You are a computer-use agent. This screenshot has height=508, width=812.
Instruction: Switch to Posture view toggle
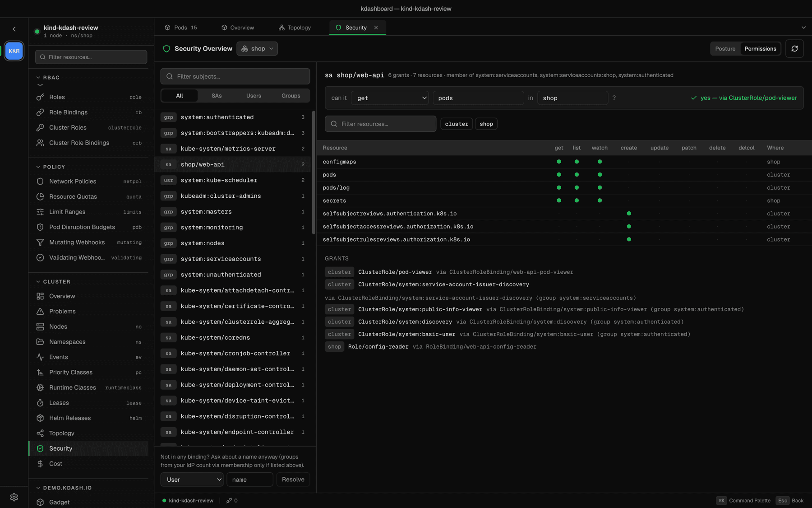click(725, 49)
